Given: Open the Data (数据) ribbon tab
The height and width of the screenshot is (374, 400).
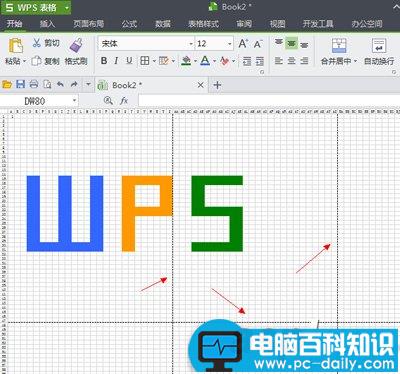Looking at the screenshot, I should pos(163,24).
